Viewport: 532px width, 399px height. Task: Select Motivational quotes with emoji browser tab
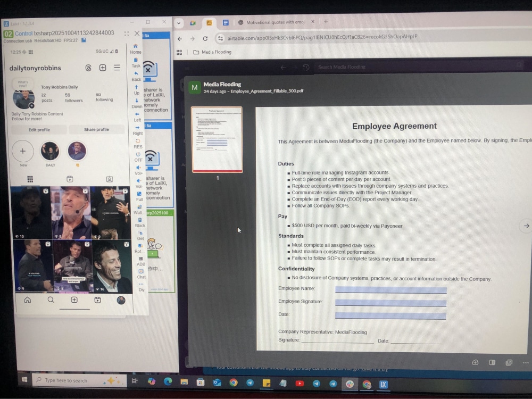276,22
